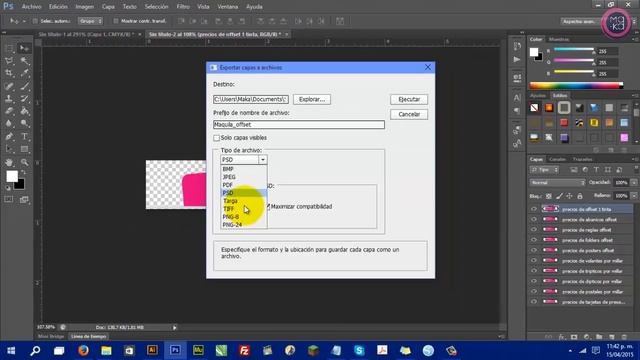Select the Blur tool
Screen dimensions: 640x360
point(9,123)
